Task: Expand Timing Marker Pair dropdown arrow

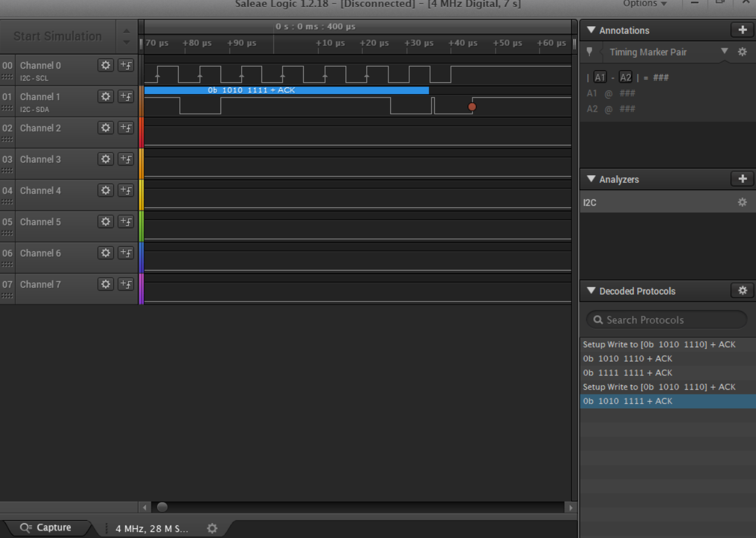Action: (724, 51)
